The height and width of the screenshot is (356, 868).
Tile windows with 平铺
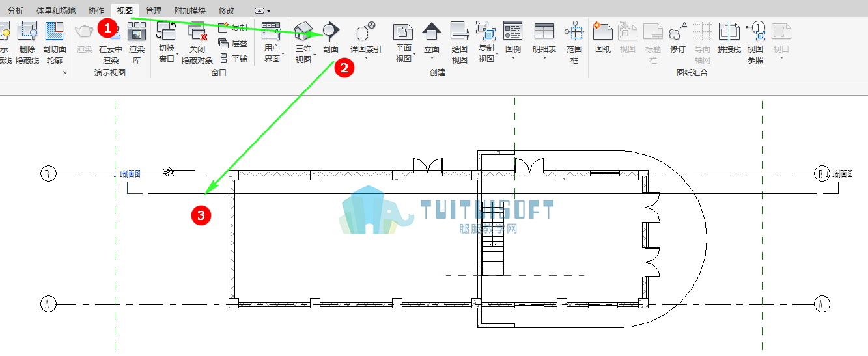click(233, 59)
